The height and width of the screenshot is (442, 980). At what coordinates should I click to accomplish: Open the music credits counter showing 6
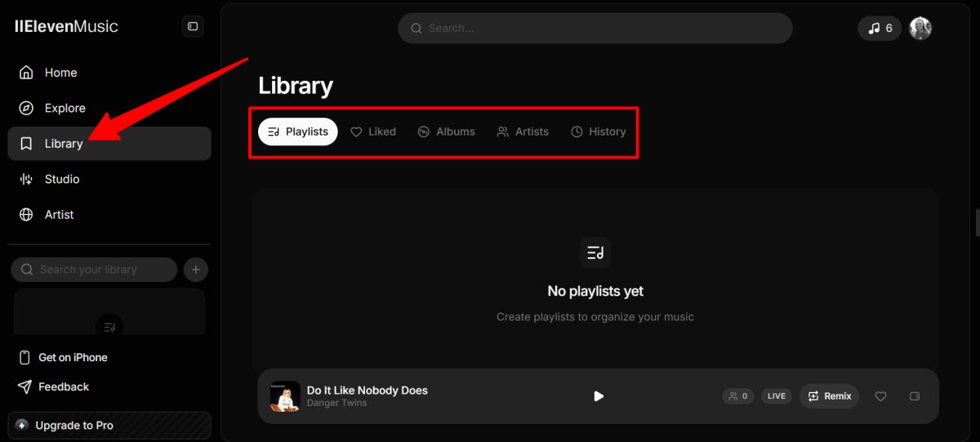tap(880, 28)
